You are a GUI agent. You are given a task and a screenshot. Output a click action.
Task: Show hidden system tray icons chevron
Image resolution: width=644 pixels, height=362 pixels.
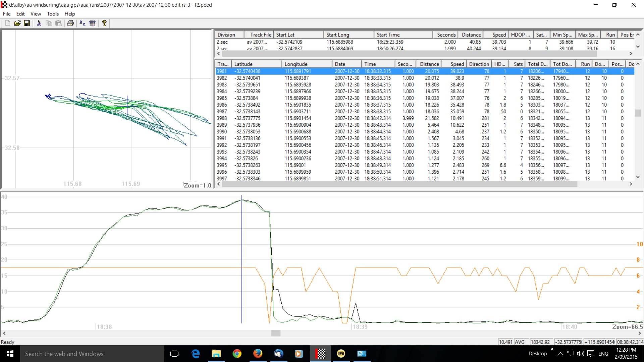[560, 354]
